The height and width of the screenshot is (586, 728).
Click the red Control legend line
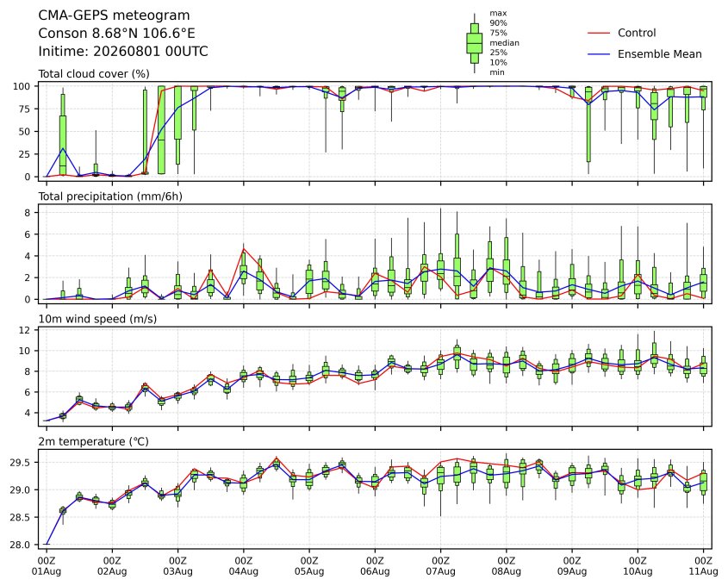pos(599,34)
